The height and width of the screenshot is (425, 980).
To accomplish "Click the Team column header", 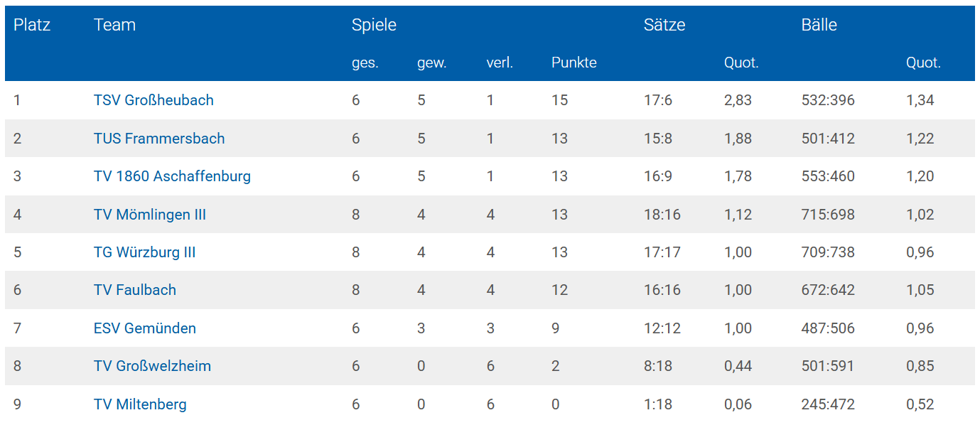I will 114,25.
